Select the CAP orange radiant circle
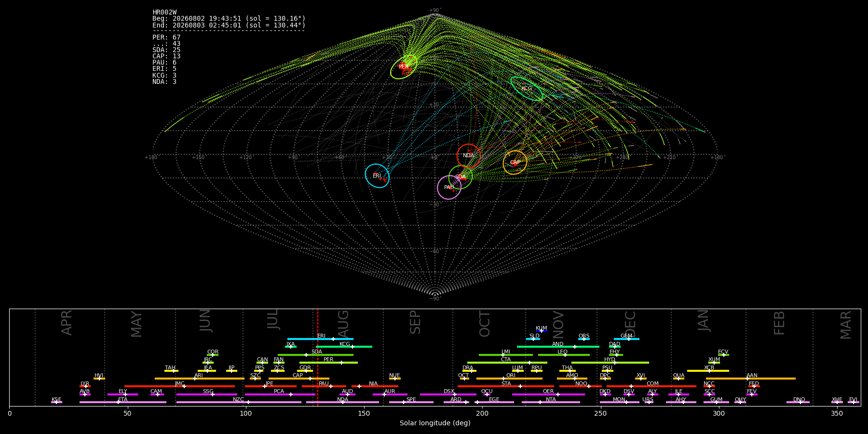868x434 pixels. (515, 163)
